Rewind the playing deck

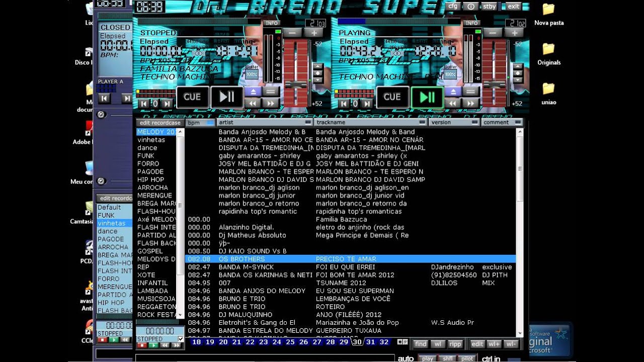[x=453, y=103]
